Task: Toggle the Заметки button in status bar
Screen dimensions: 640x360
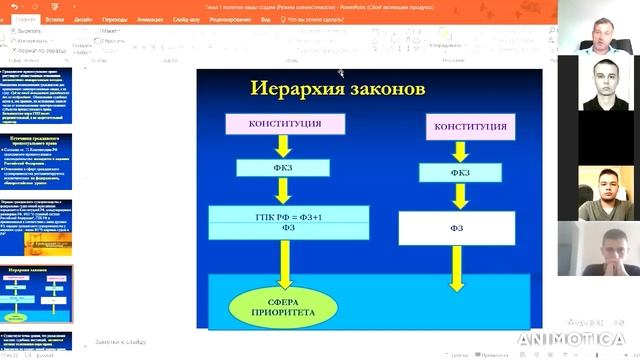Action: point(456,355)
